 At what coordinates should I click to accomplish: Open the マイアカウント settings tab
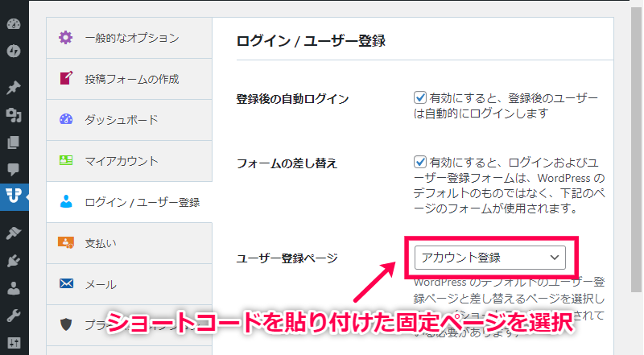click(x=130, y=161)
